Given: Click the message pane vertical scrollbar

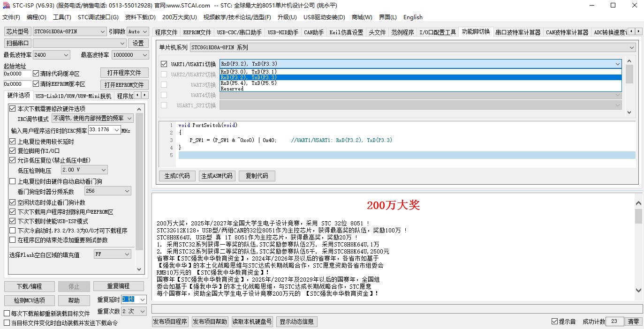Looking at the screenshot, I should point(638,248).
